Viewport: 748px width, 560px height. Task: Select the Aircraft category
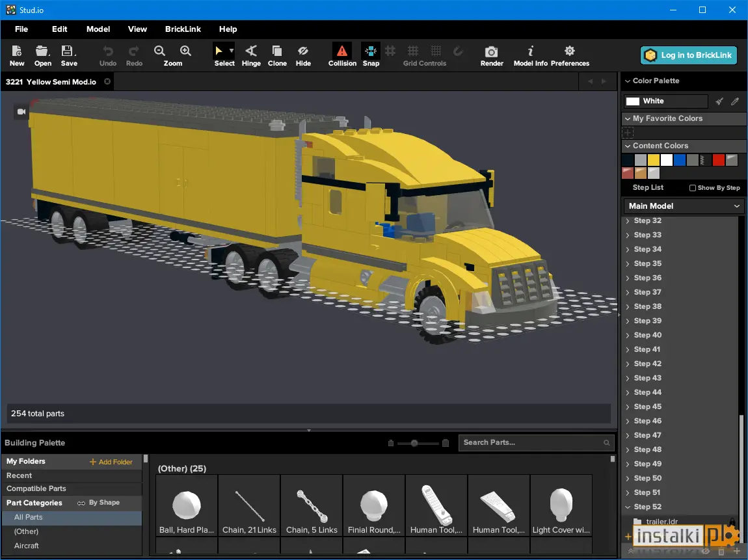coord(72,546)
